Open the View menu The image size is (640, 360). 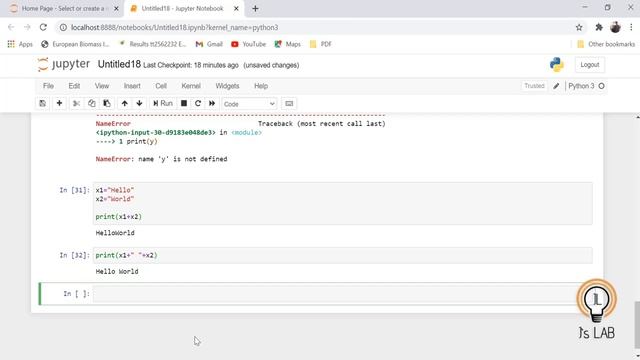(102, 86)
